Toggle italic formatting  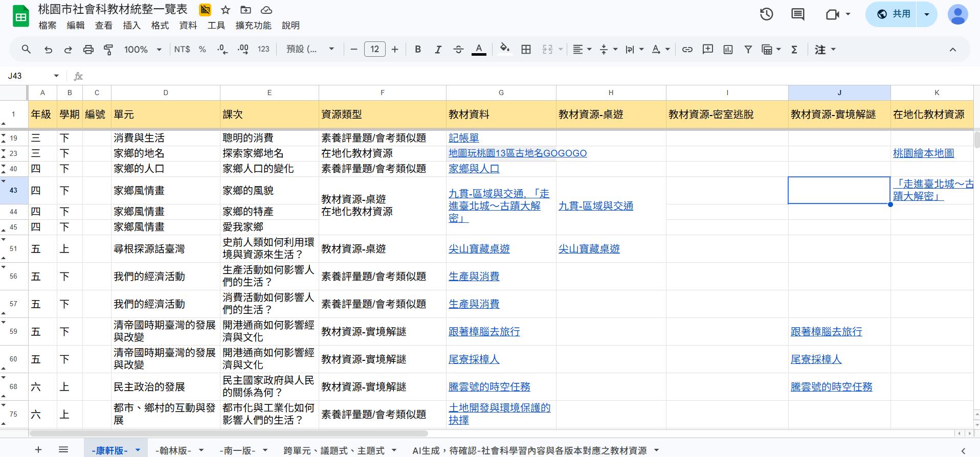point(438,50)
